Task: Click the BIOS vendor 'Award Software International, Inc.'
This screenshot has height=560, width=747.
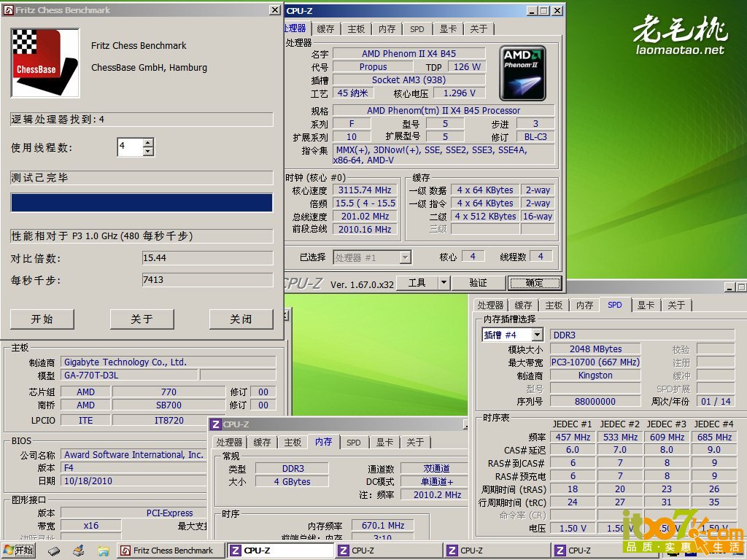Action: [134, 455]
